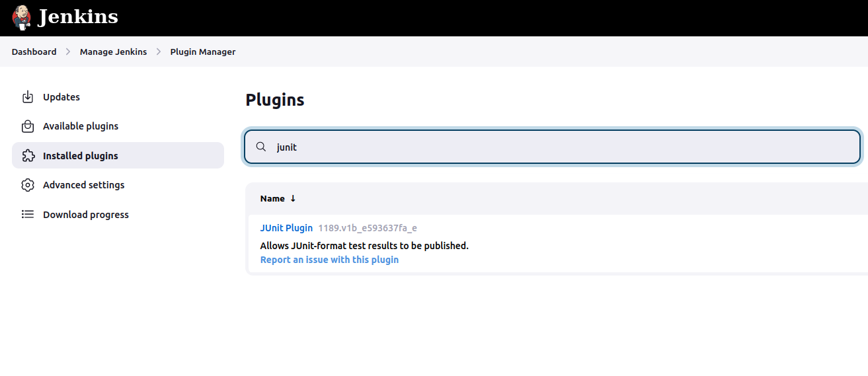Select the Plugin Manager breadcrumb
This screenshot has width=868, height=376.
203,52
